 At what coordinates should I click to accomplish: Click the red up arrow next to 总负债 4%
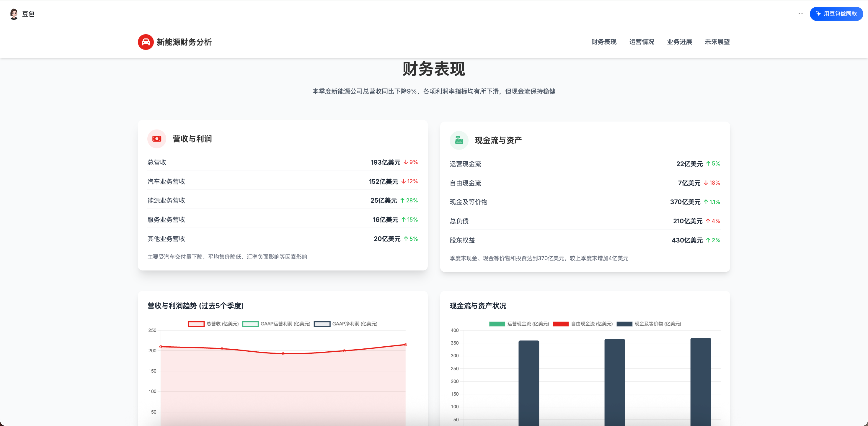708,221
